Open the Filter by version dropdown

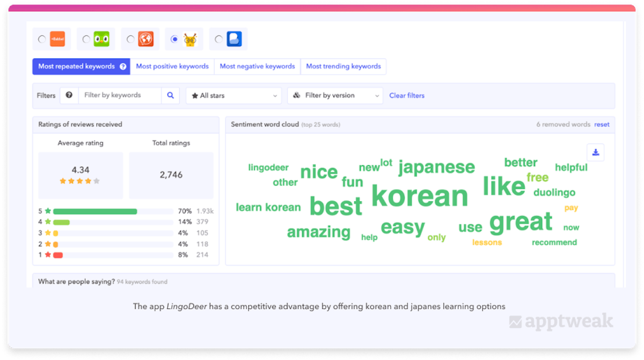pyautogui.click(x=335, y=95)
